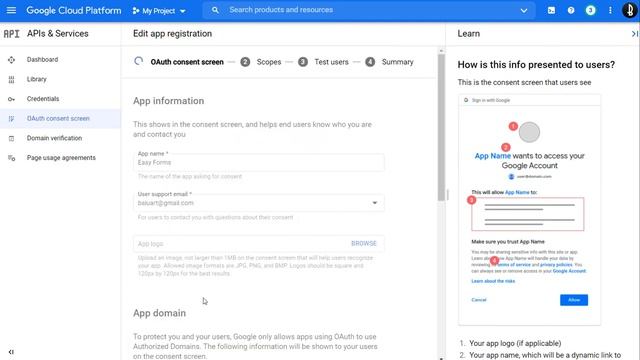Click the API logo icon

pos(11,34)
